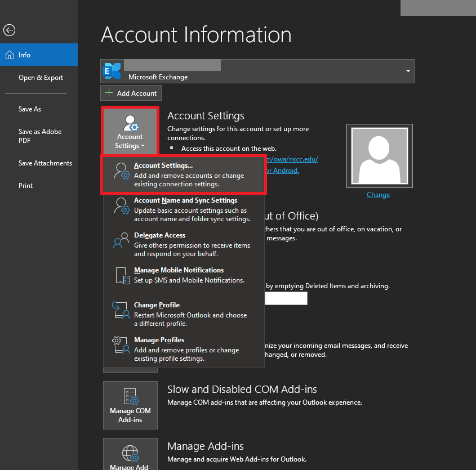This screenshot has height=470, width=476.
Task: Click the Delegate Access two-person icon
Action: tap(121, 240)
